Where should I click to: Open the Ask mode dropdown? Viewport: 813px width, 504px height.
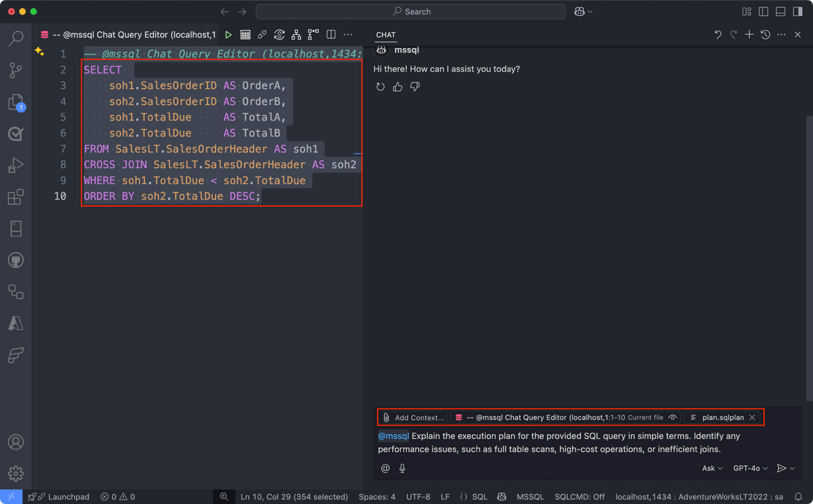(x=711, y=468)
